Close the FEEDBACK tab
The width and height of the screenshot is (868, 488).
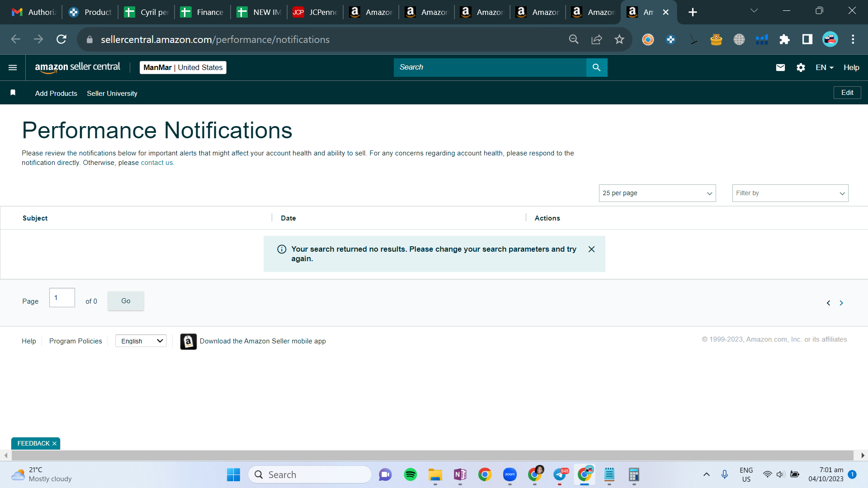click(54, 444)
